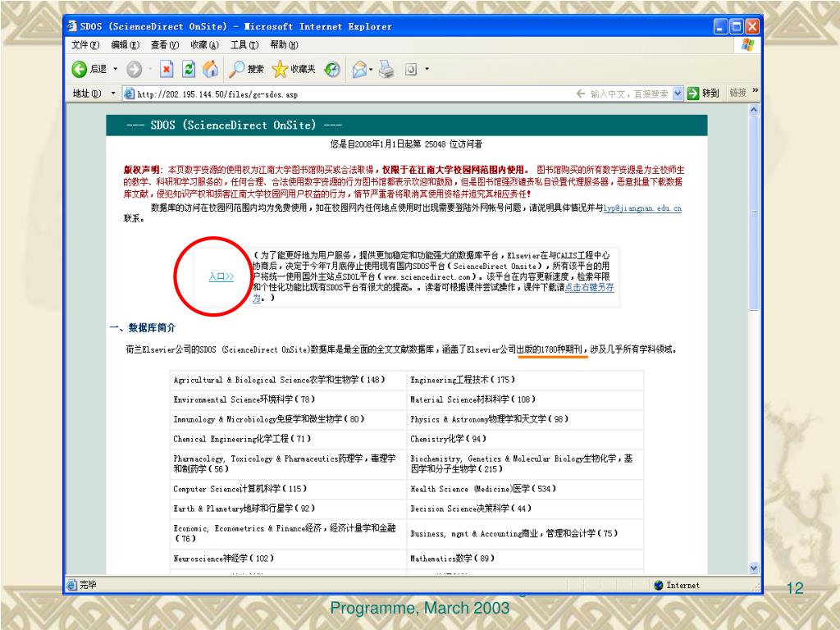Click the 输入中文,直接搜索 search hint field
The width and height of the screenshot is (840, 630).
click(629, 94)
